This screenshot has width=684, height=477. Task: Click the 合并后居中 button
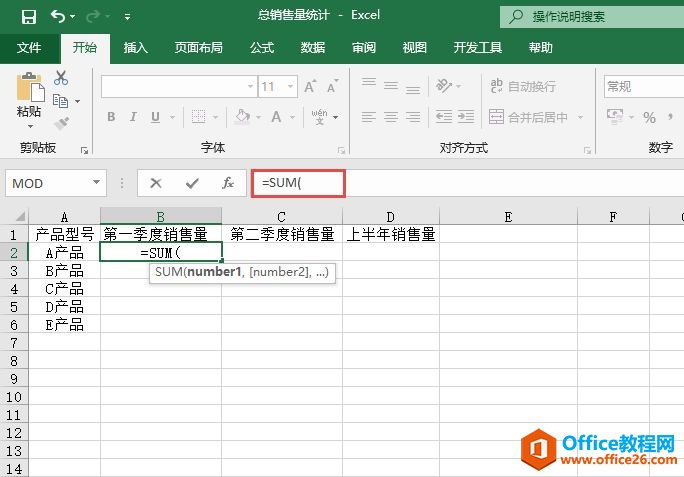528,117
